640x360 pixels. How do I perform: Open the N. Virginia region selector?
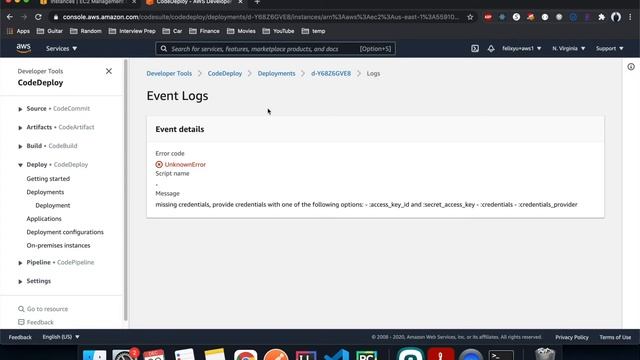(x=569, y=49)
